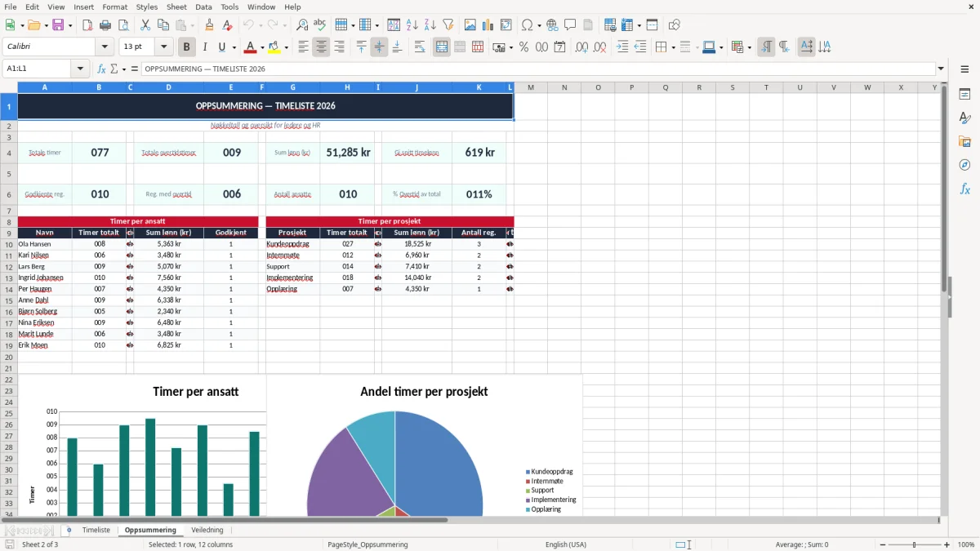This screenshot has height=551, width=980.
Task: Sort descending Z to A
Action: tap(430, 25)
